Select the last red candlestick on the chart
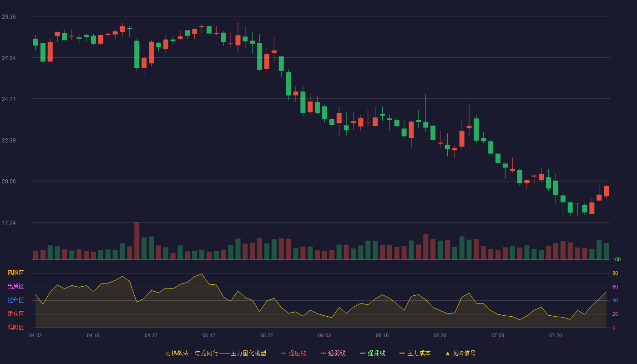 (606, 191)
